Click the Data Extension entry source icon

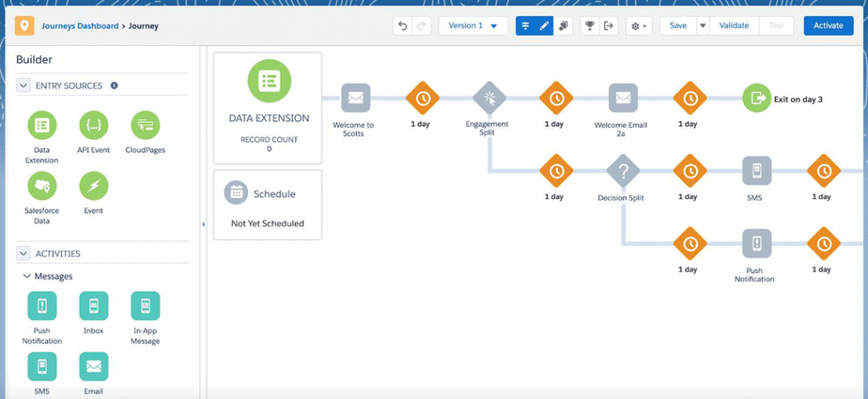pos(42,125)
